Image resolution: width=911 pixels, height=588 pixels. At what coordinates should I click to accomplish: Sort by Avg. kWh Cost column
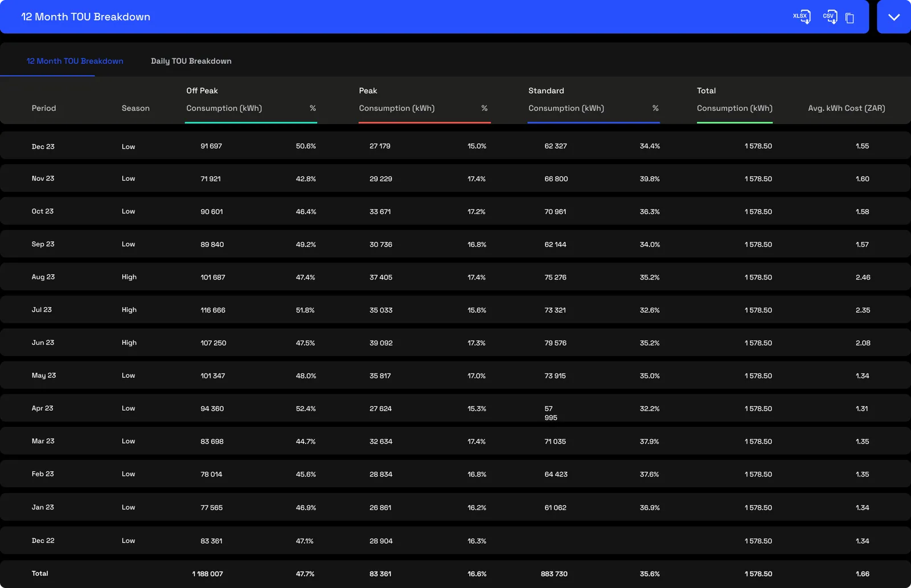847,108
